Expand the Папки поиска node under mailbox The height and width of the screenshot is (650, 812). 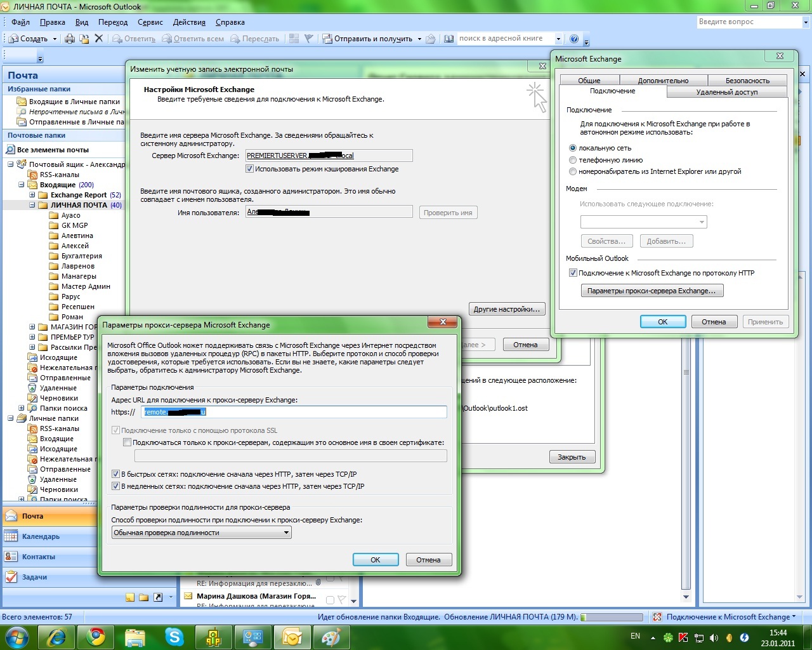22,408
